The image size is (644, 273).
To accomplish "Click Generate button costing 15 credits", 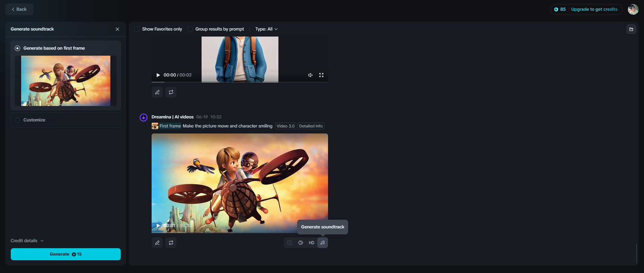I will [66, 254].
